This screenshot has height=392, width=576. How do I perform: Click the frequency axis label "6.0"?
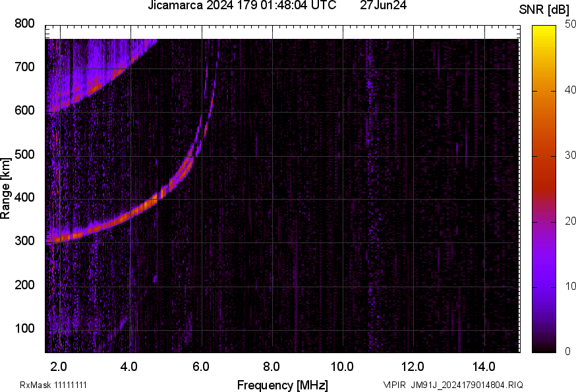(200, 367)
